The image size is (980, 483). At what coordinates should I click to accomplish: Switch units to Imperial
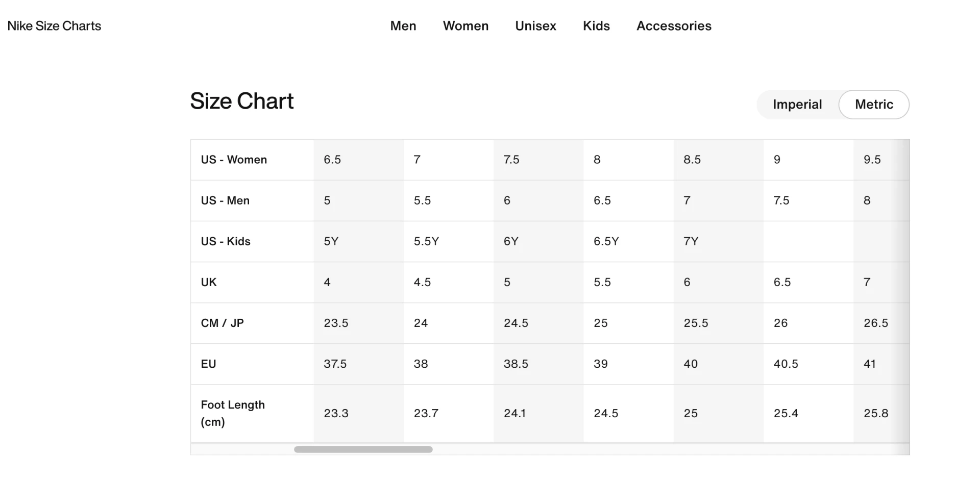coord(797,105)
